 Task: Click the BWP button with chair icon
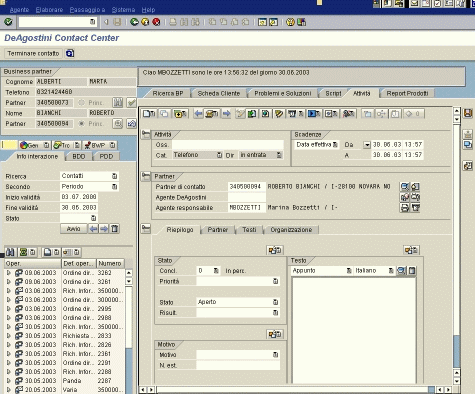(99, 145)
